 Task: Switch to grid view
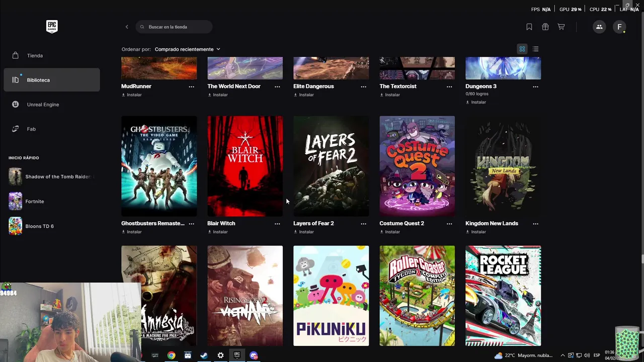522,49
